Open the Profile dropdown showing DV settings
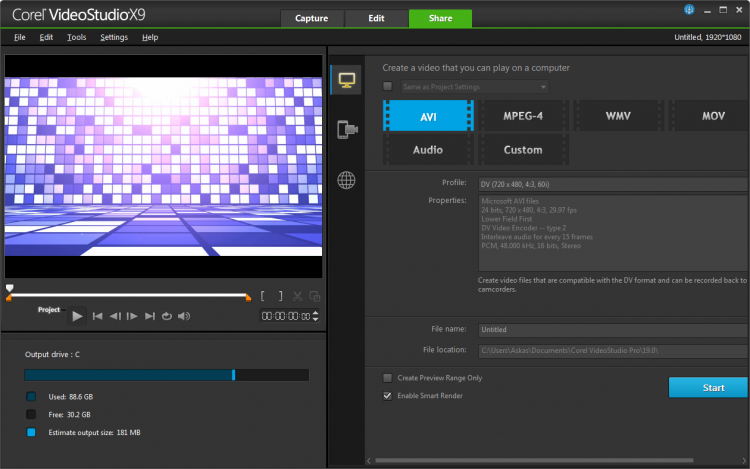This screenshot has height=469, width=750. pyautogui.click(x=612, y=184)
